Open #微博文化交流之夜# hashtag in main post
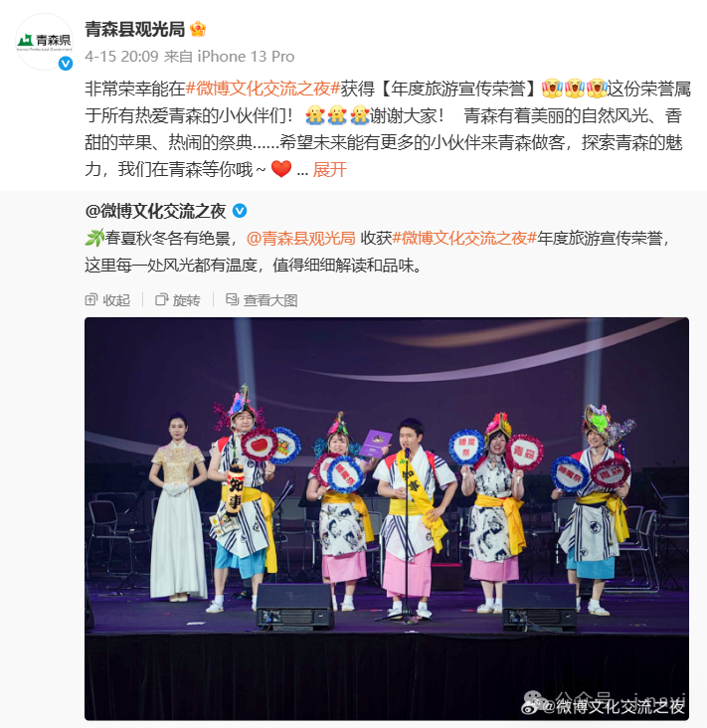 pos(263,89)
